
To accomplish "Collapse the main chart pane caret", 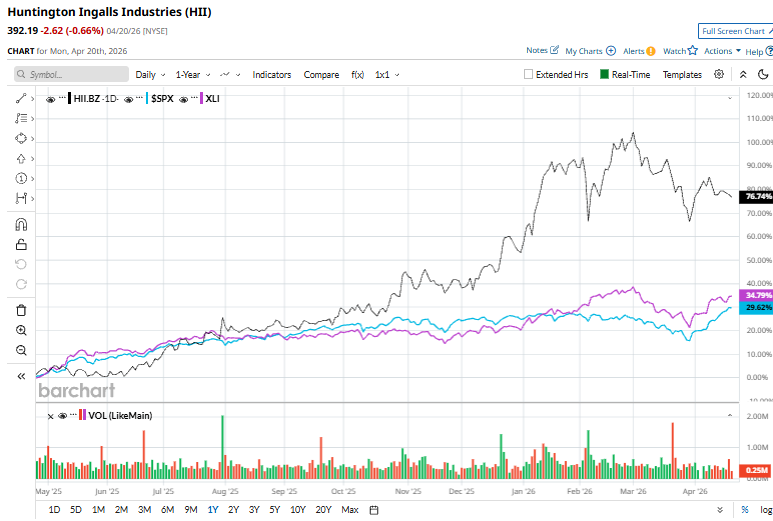I will [730, 99].
